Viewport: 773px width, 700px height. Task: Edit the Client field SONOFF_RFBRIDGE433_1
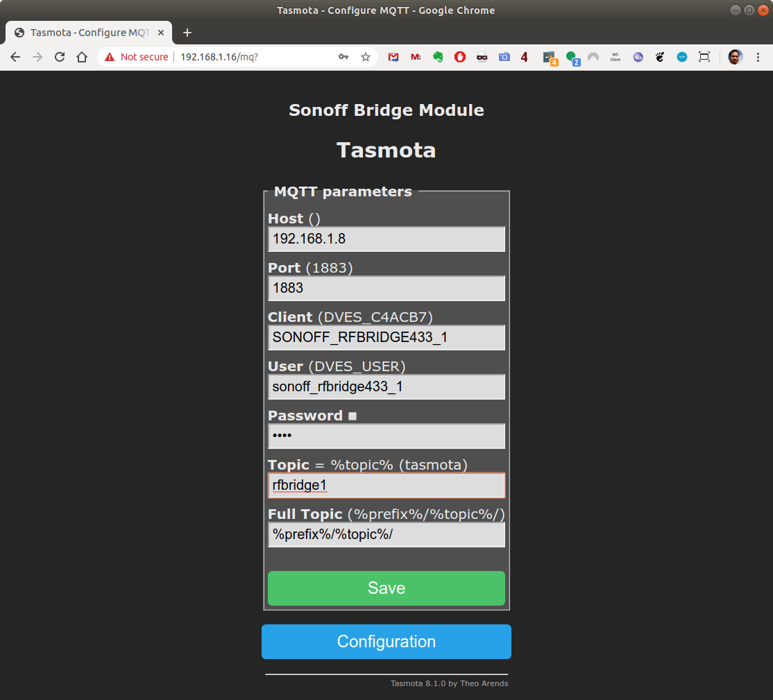(386, 338)
